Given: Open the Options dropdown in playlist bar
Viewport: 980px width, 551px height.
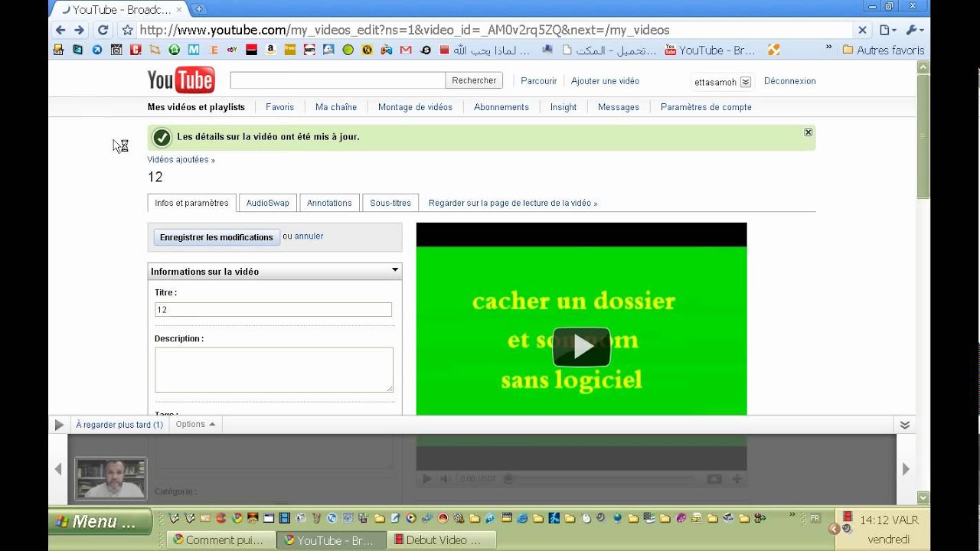Looking at the screenshot, I should (195, 424).
